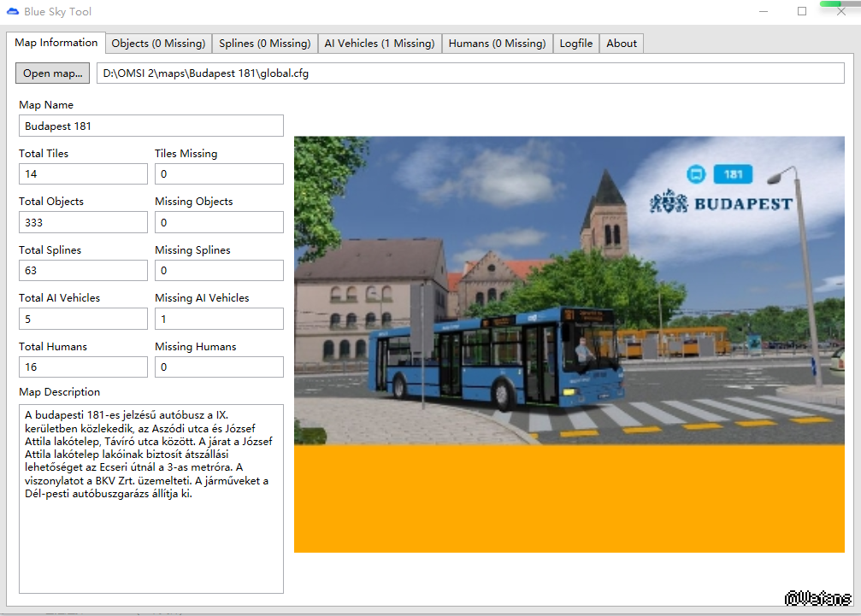Open the AI Vehicles (1 Missing) tab
Screen dimensions: 861x616
pyautogui.click(x=380, y=44)
